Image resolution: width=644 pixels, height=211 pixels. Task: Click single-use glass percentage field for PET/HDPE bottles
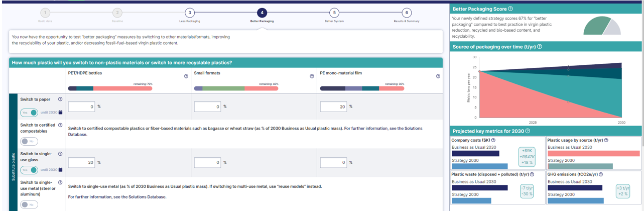coord(81,163)
